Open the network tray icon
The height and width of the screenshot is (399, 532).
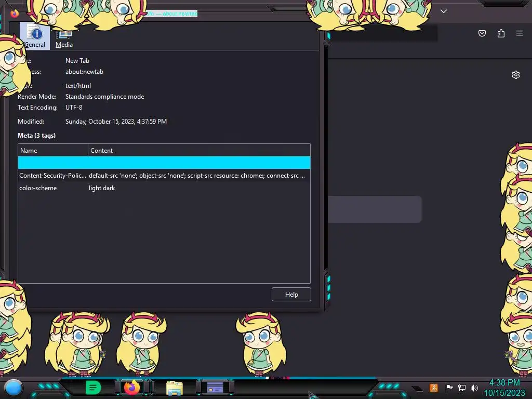point(461,388)
